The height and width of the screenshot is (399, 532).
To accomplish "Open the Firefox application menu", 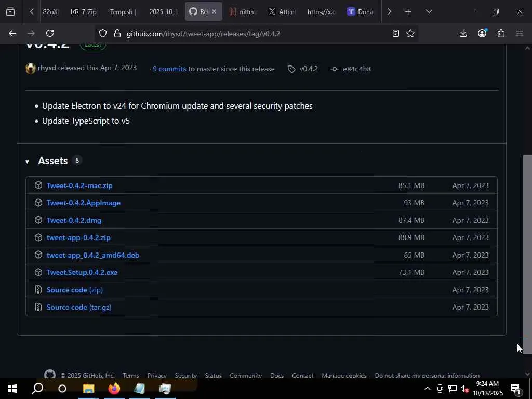I will tap(520, 33).
